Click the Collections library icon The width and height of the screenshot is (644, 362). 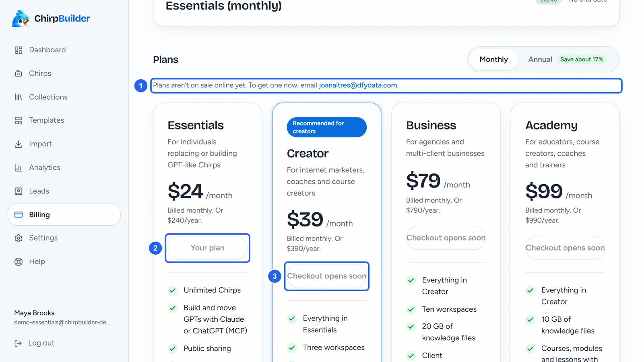(x=19, y=97)
